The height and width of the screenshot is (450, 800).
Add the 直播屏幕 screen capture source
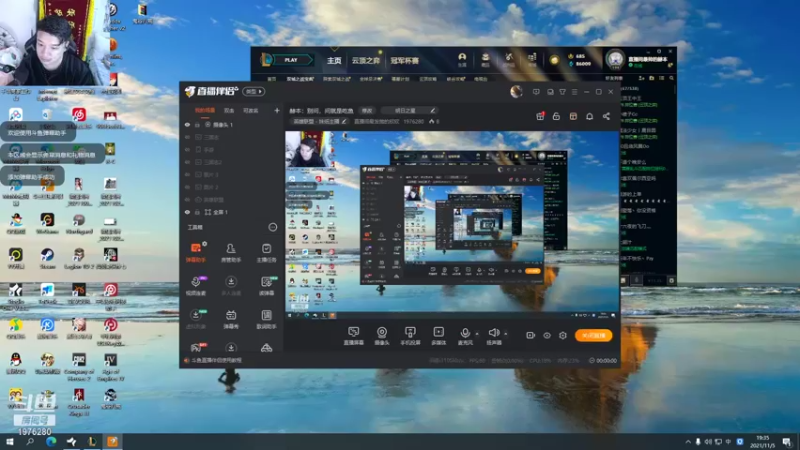(353, 336)
